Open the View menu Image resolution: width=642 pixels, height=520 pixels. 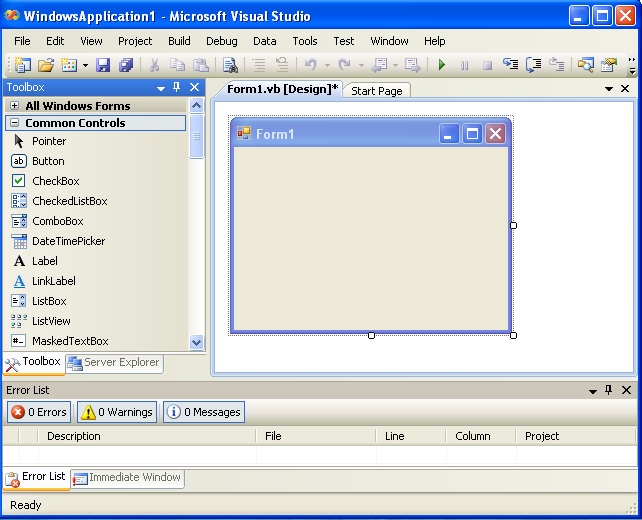[x=91, y=41]
